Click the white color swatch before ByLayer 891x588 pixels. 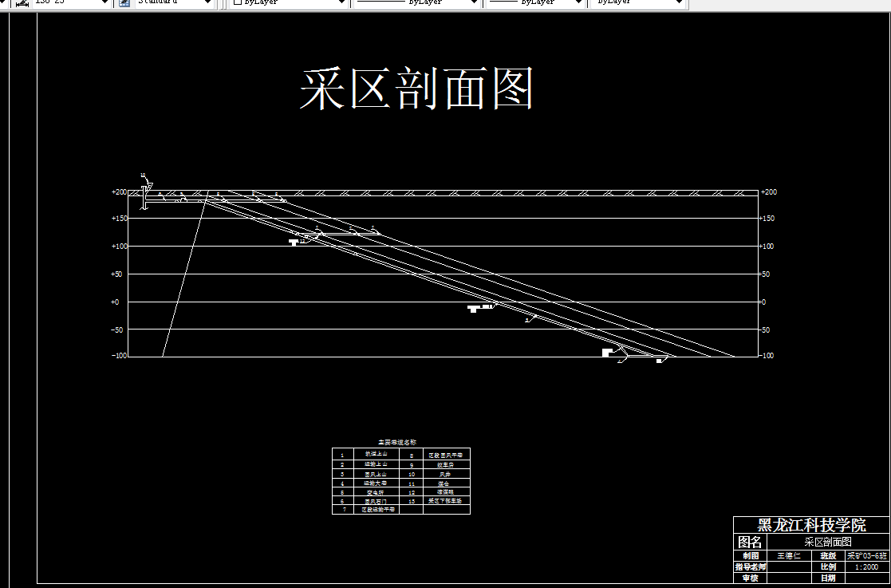[238, 2]
